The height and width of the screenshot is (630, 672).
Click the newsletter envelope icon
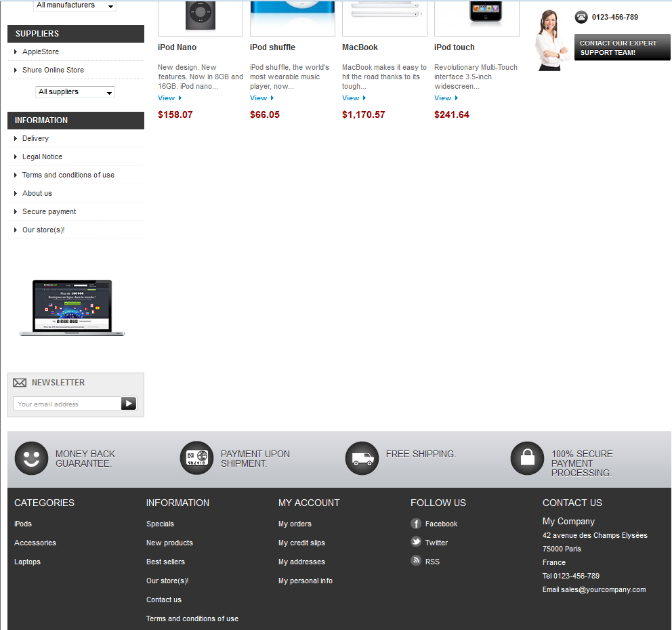(x=19, y=383)
